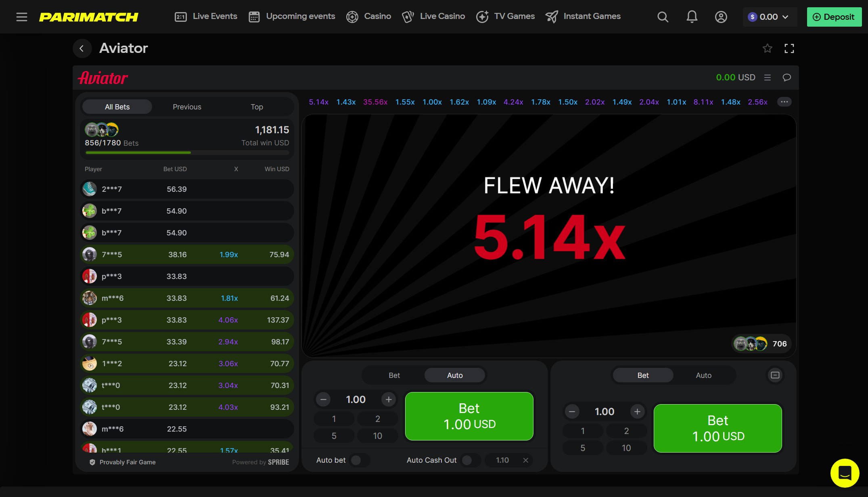Screen dimensions: 868x497
Task: Click the search magnifier icon
Action: [663, 17]
